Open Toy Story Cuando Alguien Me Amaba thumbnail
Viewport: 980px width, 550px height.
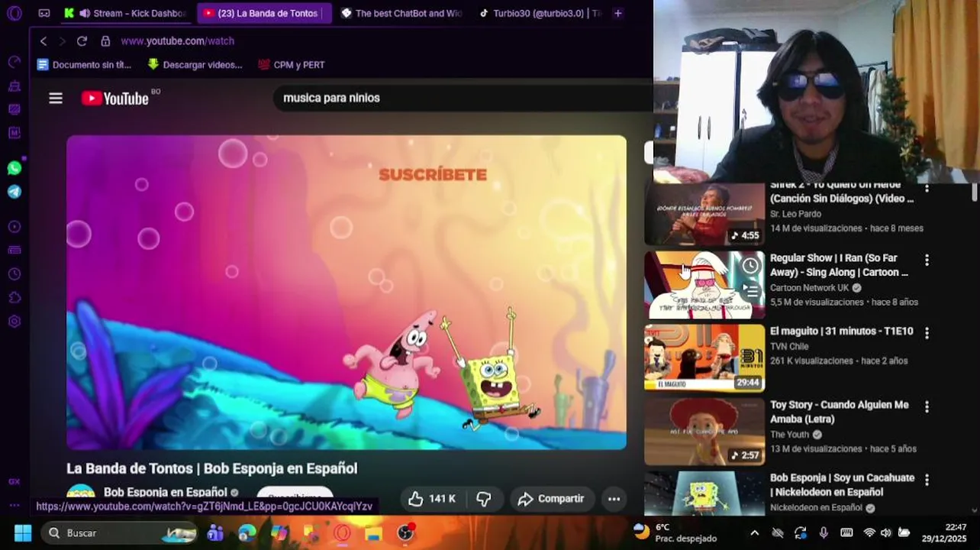(704, 431)
